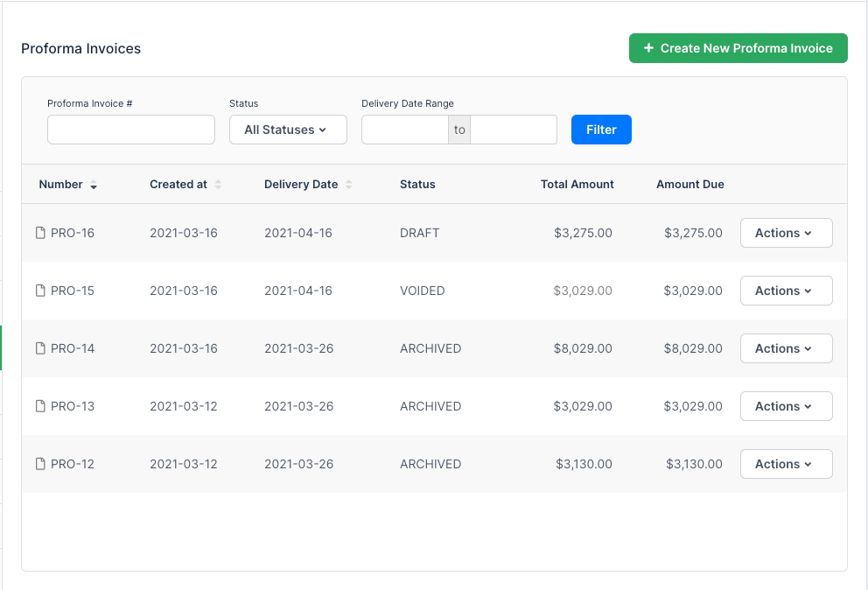Focus the Proforma Invoice # field
This screenshot has height=590, width=868.
131,130
